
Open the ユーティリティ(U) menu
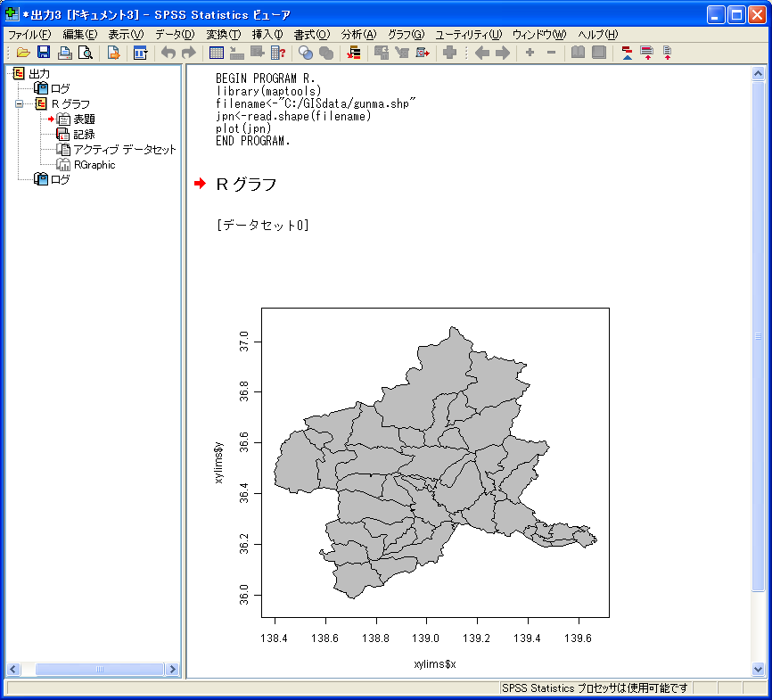coord(468,34)
